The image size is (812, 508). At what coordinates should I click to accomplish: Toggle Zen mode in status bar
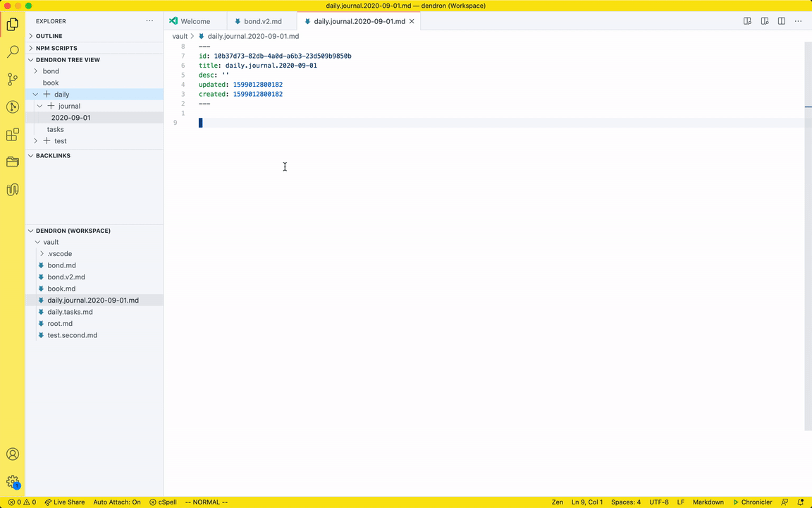(x=557, y=502)
